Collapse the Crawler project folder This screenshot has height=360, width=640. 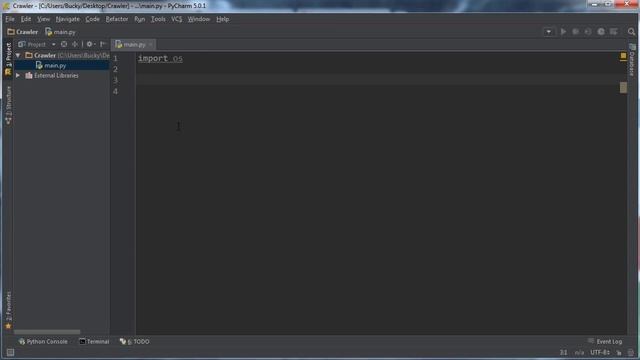[x=18, y=55]
